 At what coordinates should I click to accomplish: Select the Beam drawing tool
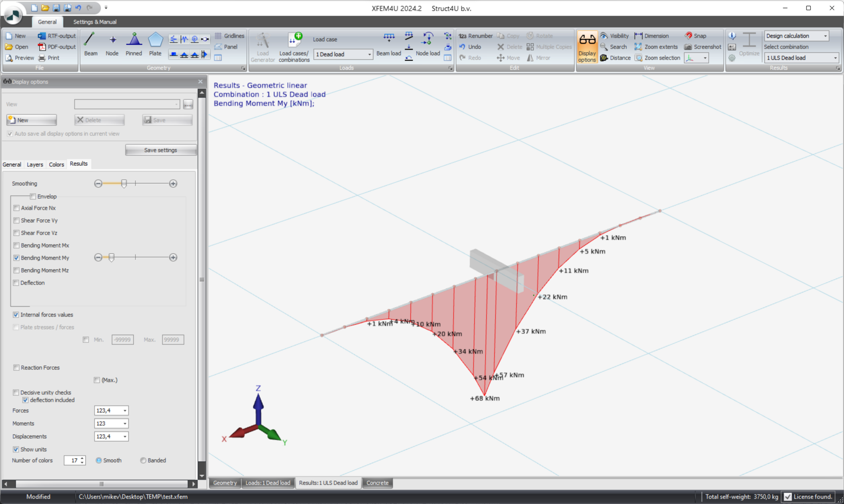pos(91,44)
